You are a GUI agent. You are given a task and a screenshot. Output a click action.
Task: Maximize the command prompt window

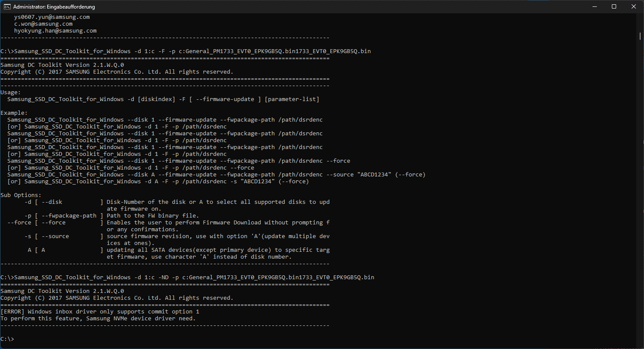[x=614, y=6]
